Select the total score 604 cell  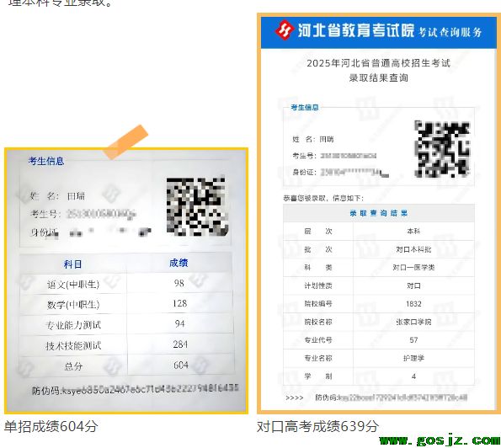coord(181,365)
